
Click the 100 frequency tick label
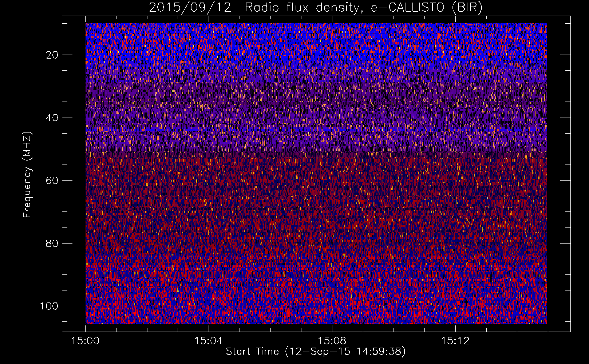tap(50, 306)
